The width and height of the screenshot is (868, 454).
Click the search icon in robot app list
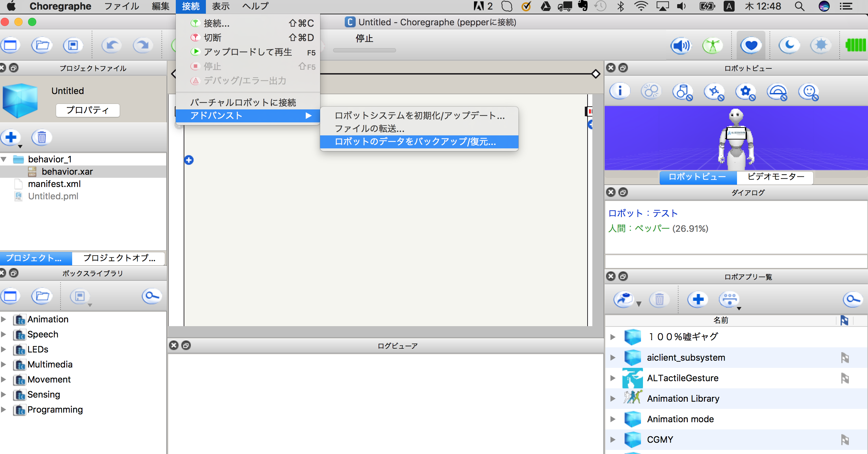[853, 299]
